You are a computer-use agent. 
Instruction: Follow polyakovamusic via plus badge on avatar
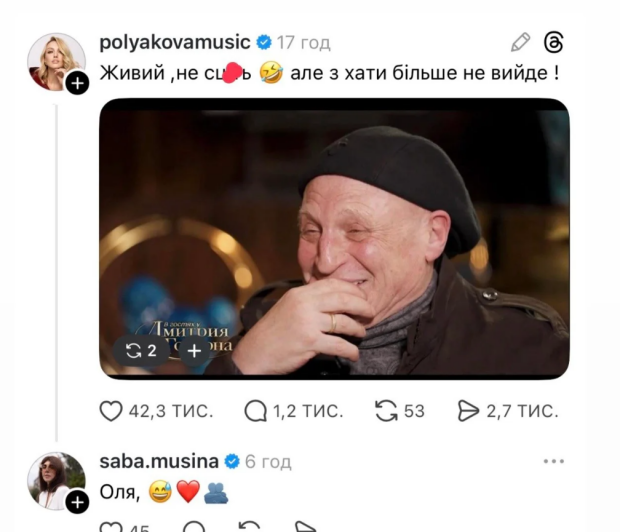point(77,83)
